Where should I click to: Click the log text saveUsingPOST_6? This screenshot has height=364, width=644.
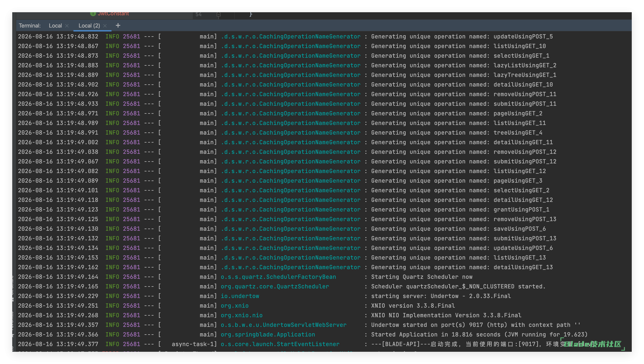(519, 229)
